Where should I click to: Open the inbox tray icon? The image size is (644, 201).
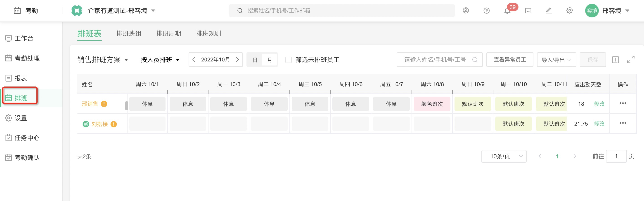click(528, 11)
